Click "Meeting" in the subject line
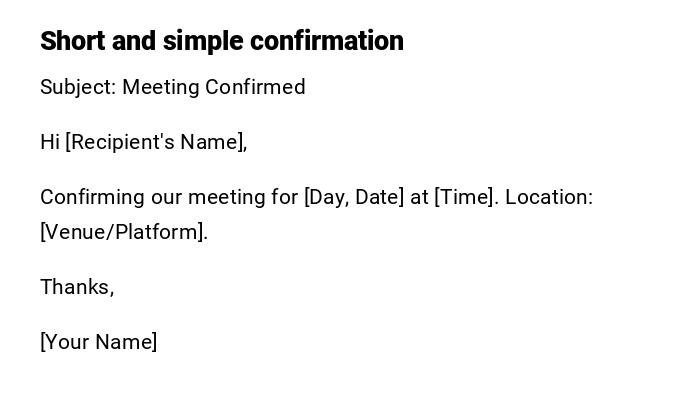This screenshot has height=405, width=700. [161, 87]
